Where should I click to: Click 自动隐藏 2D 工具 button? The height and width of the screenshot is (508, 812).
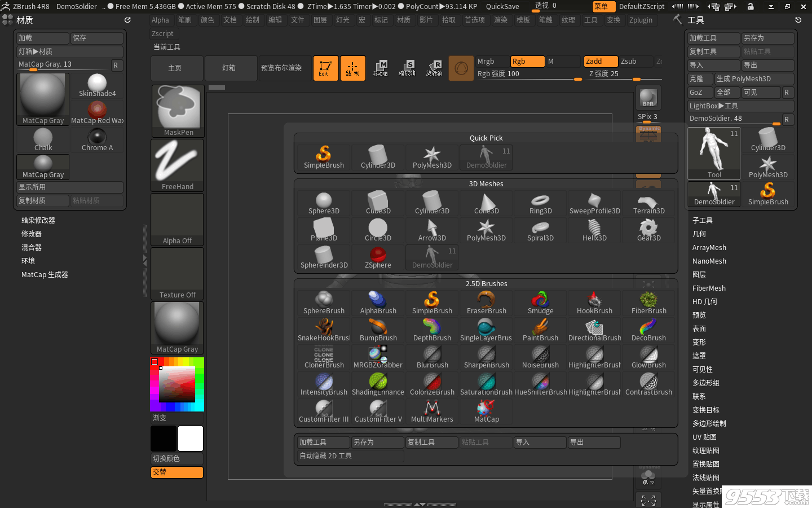tap(350, 456)
